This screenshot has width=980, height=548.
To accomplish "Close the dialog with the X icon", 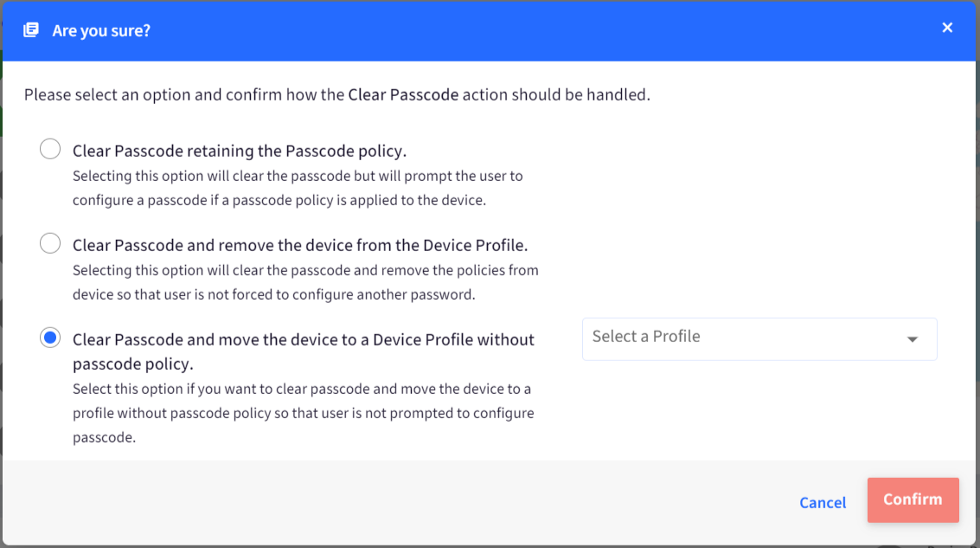I will [947, 28].
